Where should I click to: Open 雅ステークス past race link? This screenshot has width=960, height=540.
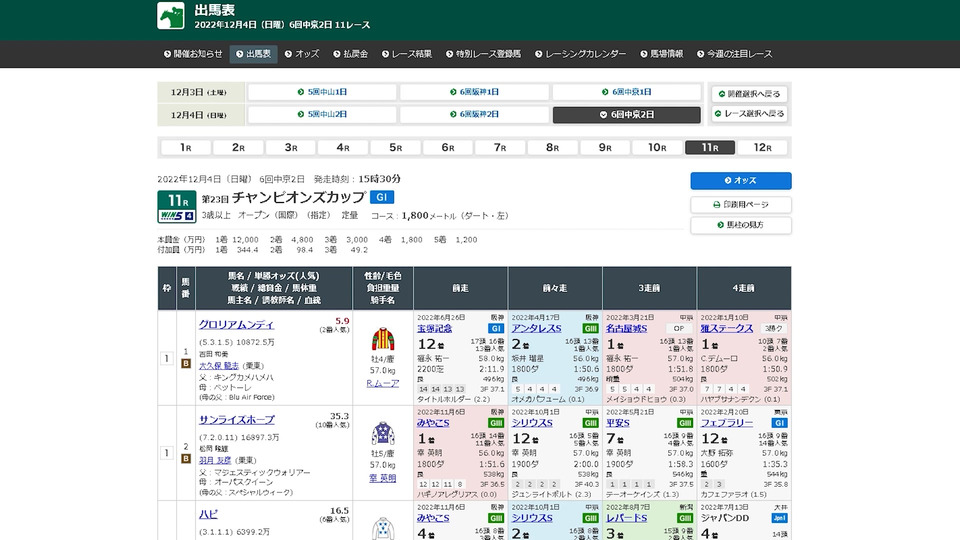(x=727, y=329)
